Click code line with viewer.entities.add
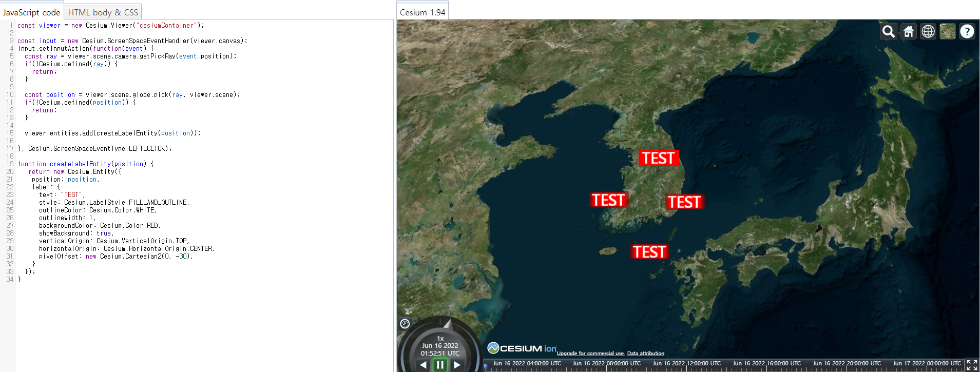 pos(112,133)
